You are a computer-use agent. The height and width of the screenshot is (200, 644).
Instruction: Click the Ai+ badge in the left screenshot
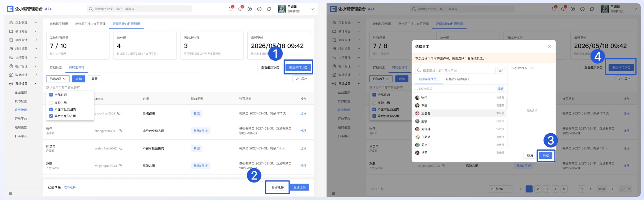(48, 9)
